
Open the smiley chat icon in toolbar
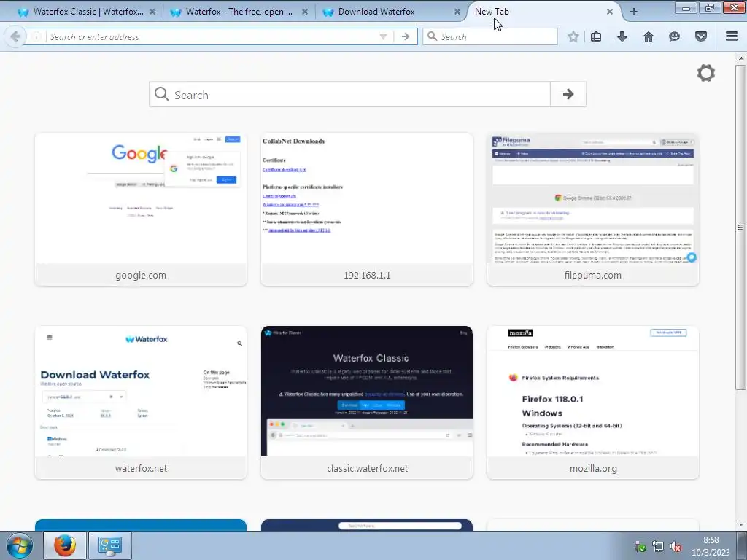point(674,36)
